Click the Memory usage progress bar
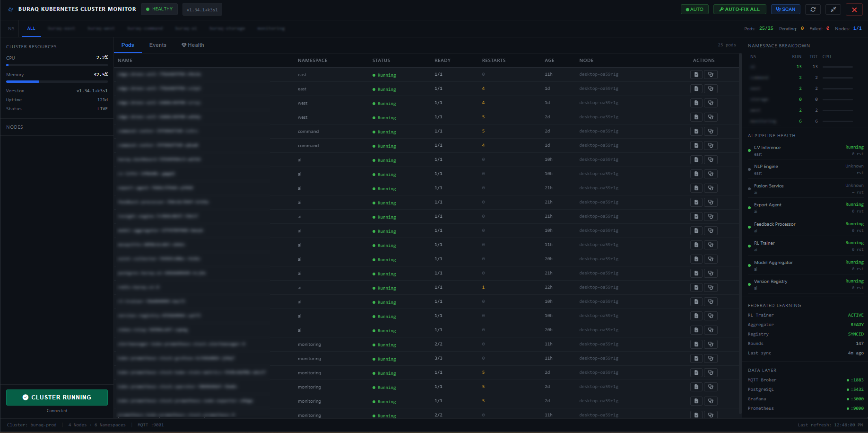The width and height of the screenshot is (868, 433). [x=57, y=81]
